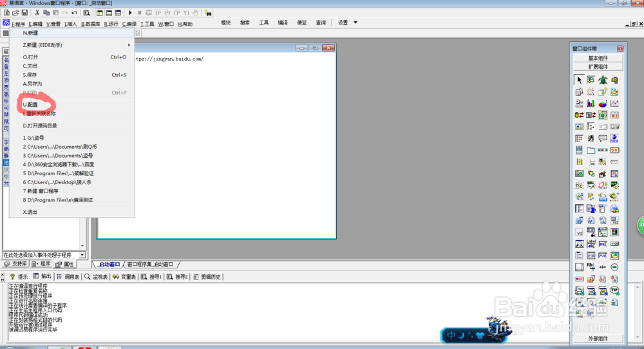Select the 透 transparent label component icon
Viewport: 644px width, 349px height.
(x=591, y=138)
